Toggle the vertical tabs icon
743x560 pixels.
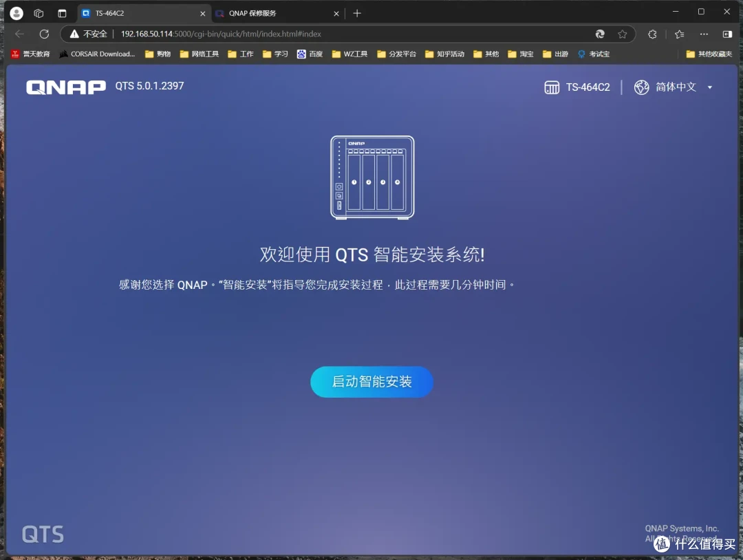(x=62, y=13)
